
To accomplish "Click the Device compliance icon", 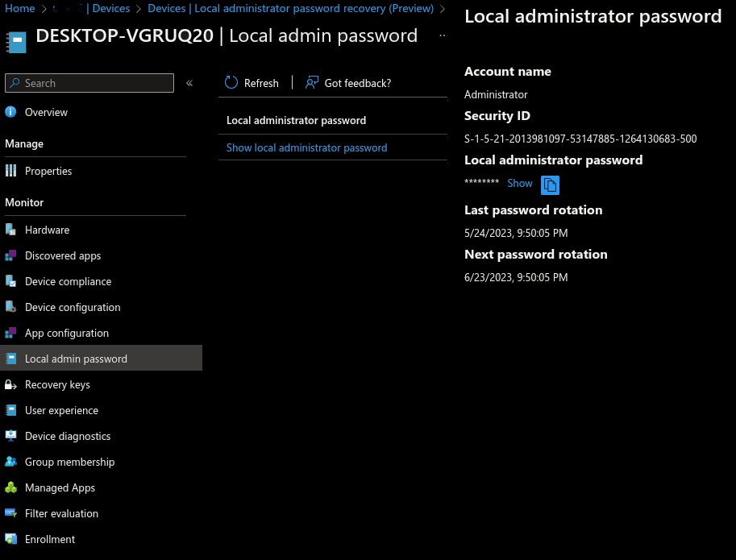I will coord(10,281).
